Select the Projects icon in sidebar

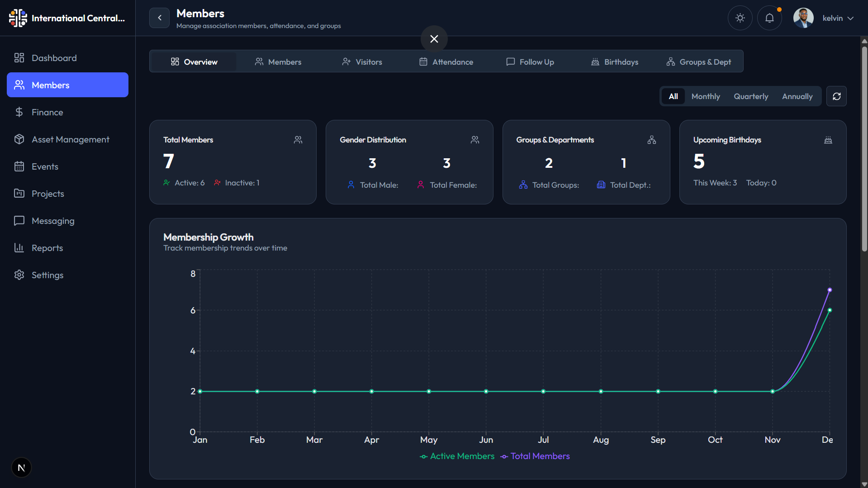(19, 193)
